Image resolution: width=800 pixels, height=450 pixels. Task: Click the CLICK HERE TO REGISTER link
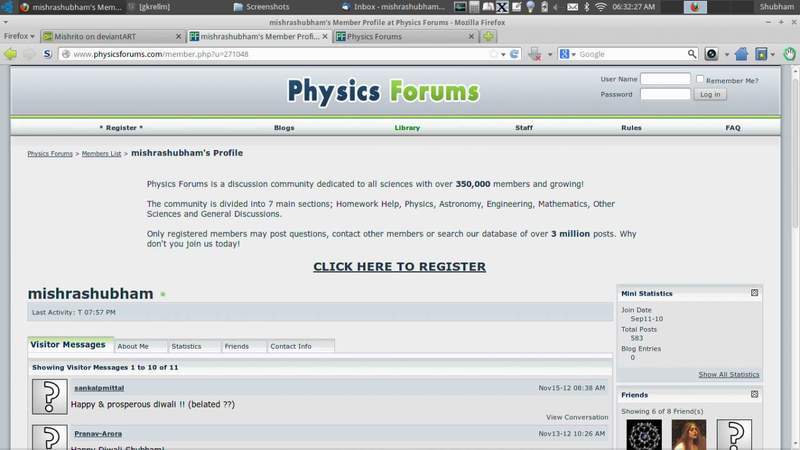399,266
